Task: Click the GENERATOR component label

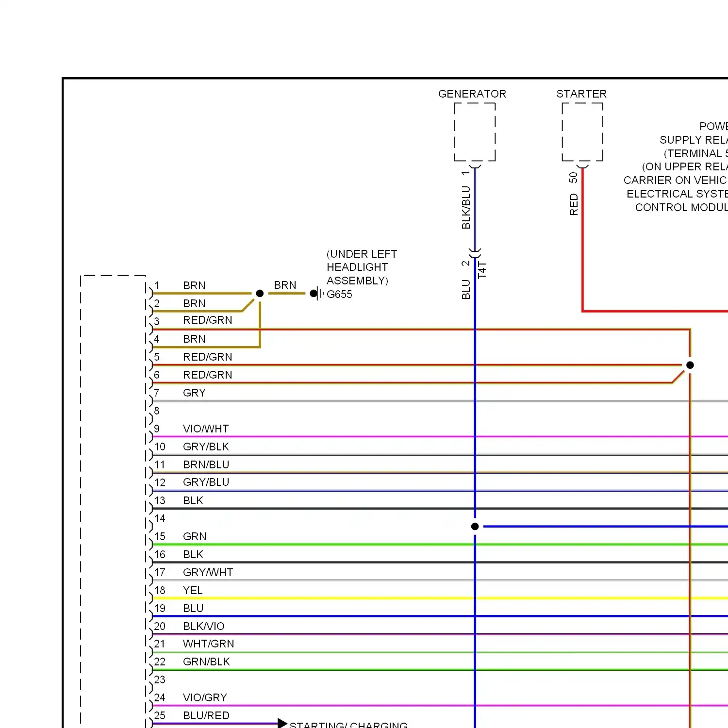Action: [x=472, y=94]
